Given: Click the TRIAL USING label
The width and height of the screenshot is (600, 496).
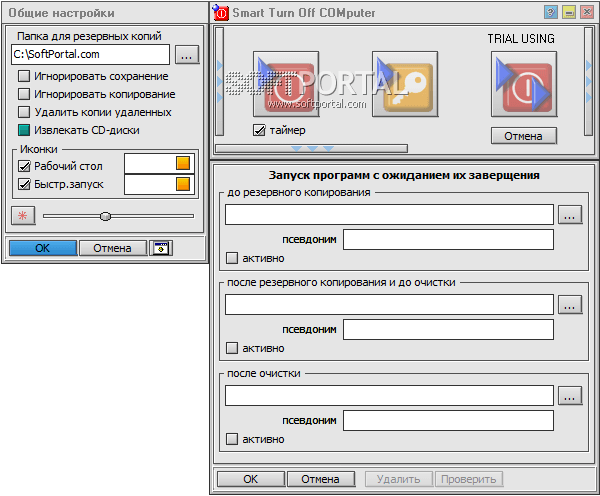Looking at the screenshot, I should tap(521, 39).
